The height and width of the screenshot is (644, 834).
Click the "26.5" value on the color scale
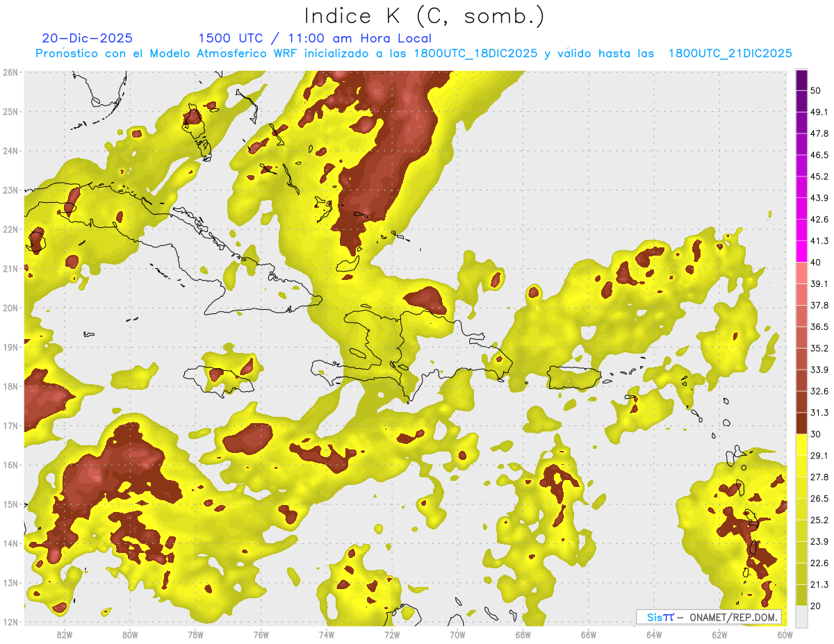[819, 498]
